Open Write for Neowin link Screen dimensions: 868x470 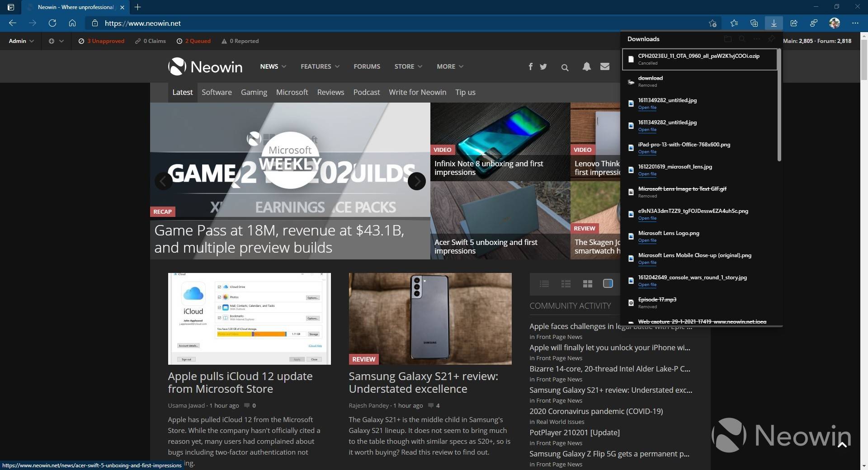pyautogui.click(x=417, y=92)
